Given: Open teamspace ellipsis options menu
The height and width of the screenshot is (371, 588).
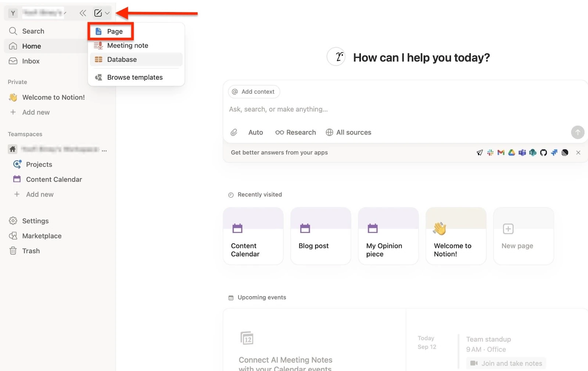Looking at the screenshot, I should pos(104,150).
